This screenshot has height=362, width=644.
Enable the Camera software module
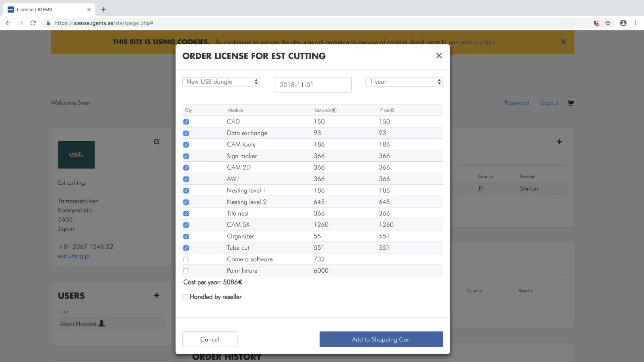coord(186,259)
